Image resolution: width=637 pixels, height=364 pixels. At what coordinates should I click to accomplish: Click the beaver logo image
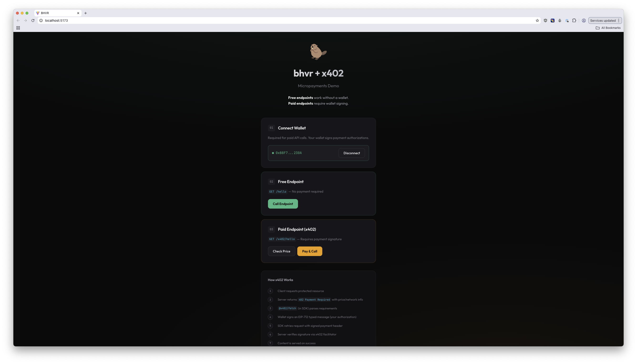[x=318, y=52]
